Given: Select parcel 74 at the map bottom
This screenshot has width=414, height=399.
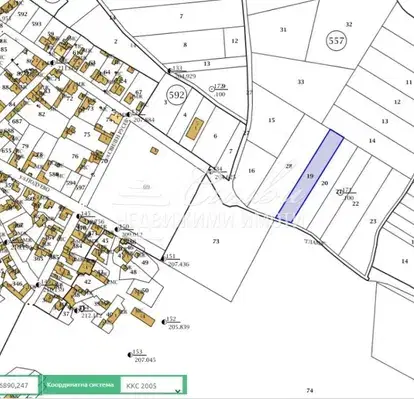Looking at the screenshot, I should click(x=310, y=390).
